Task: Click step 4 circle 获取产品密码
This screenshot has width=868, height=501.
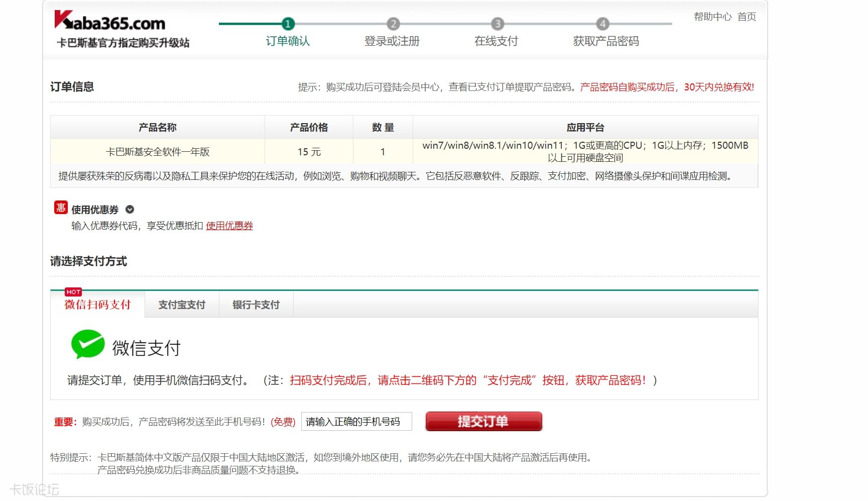Action: [x=603, y=24]
